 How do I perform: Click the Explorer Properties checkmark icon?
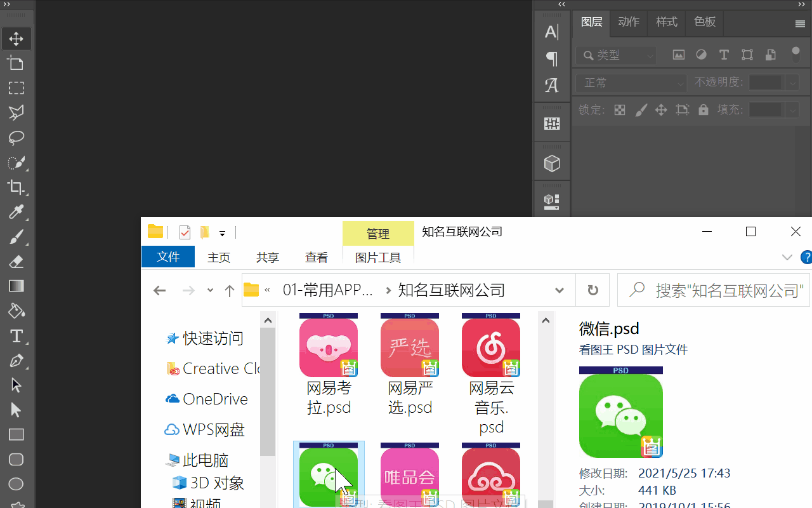pos(185,232)
